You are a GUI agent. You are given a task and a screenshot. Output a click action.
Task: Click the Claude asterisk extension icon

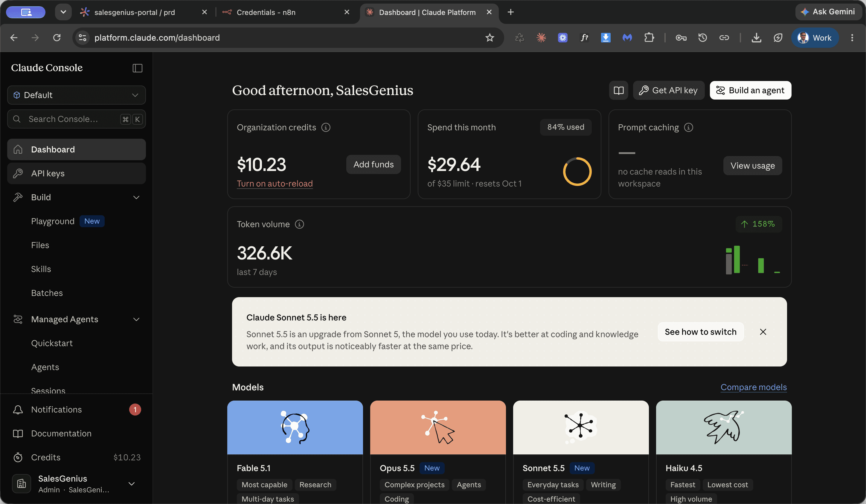click(541, 38)
